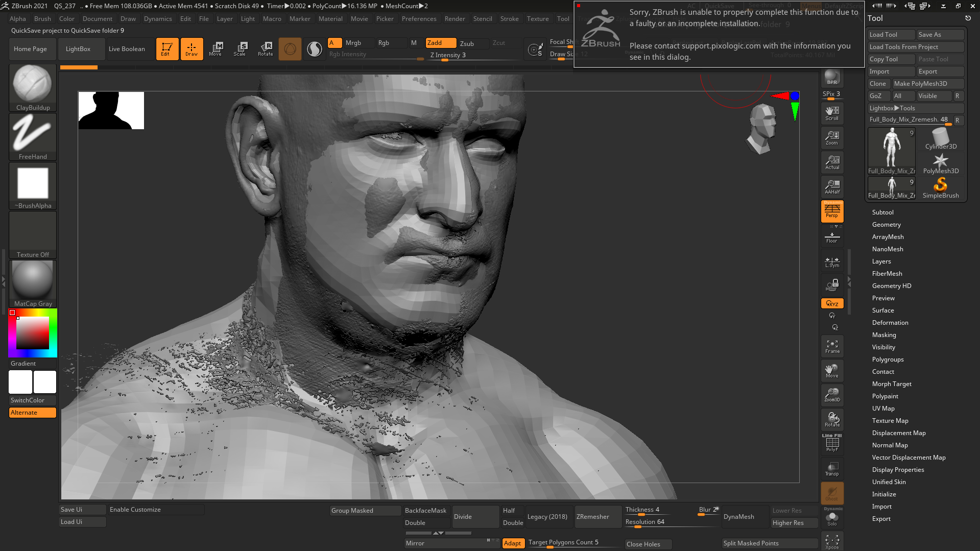
Task: Click the Rotate view icon on the right shelf
Action: click(x=832, y=420)
